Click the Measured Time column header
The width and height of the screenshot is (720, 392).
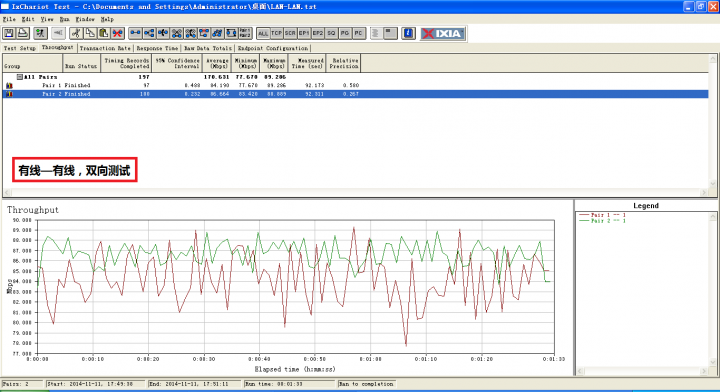[x=307, y=63]
